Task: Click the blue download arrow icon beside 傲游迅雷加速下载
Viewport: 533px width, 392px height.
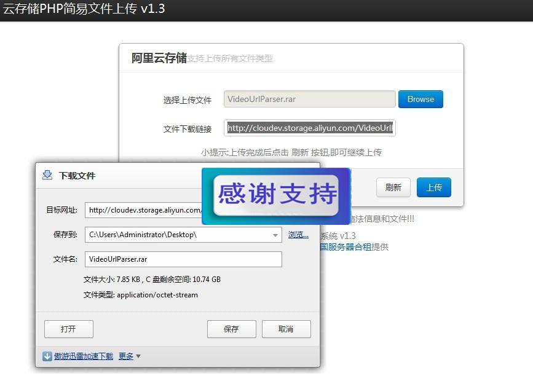Action: coord(47,356)
